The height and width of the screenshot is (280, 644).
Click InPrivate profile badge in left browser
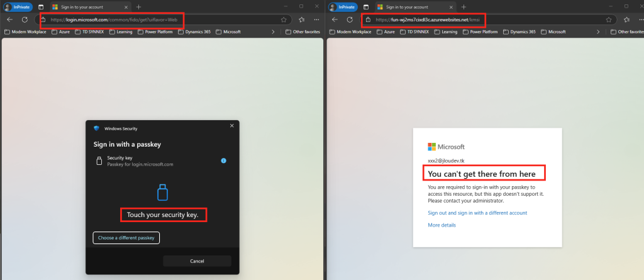point(18,7)
